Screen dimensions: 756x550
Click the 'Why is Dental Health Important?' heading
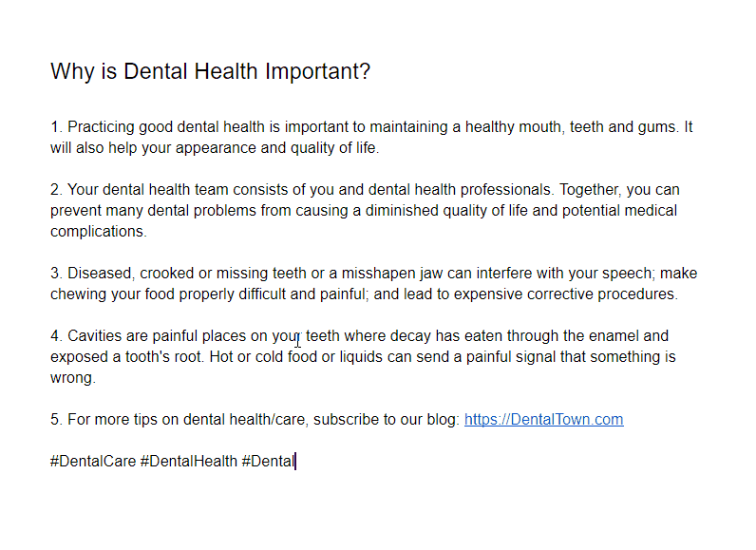(x=210, y=71)
